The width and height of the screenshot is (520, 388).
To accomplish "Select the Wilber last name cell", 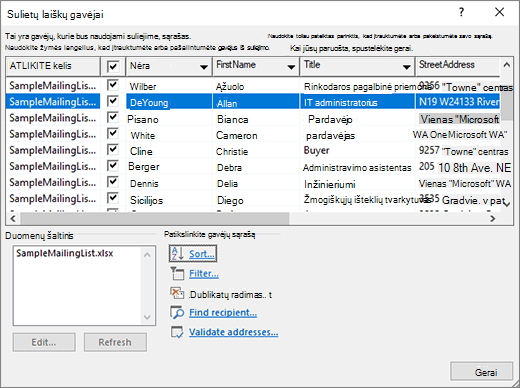I will pos(169,86).
